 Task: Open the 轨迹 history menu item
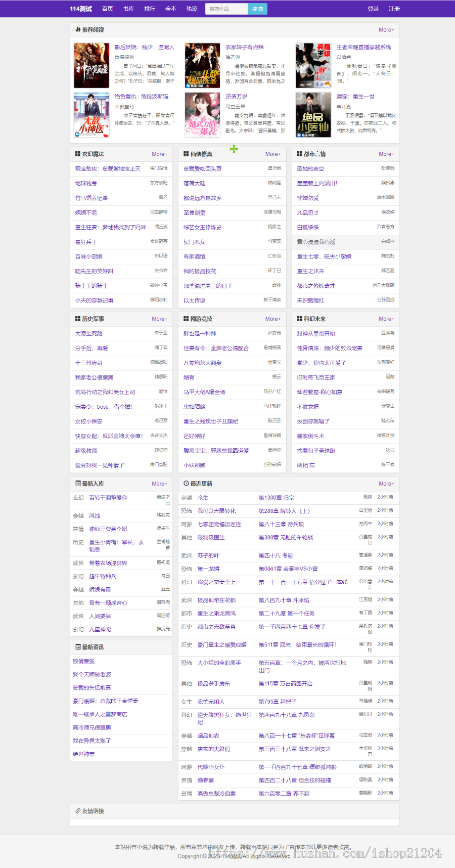coord(192,9)
